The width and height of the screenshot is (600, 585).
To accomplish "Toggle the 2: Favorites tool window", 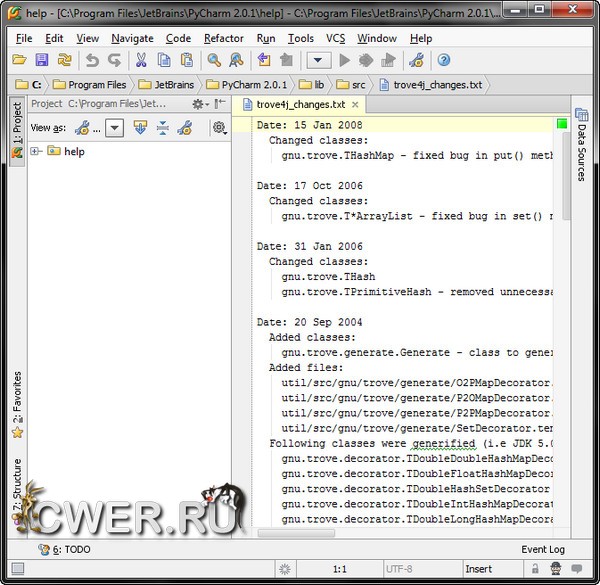I will pyautogui.click(x=17, y=405).
